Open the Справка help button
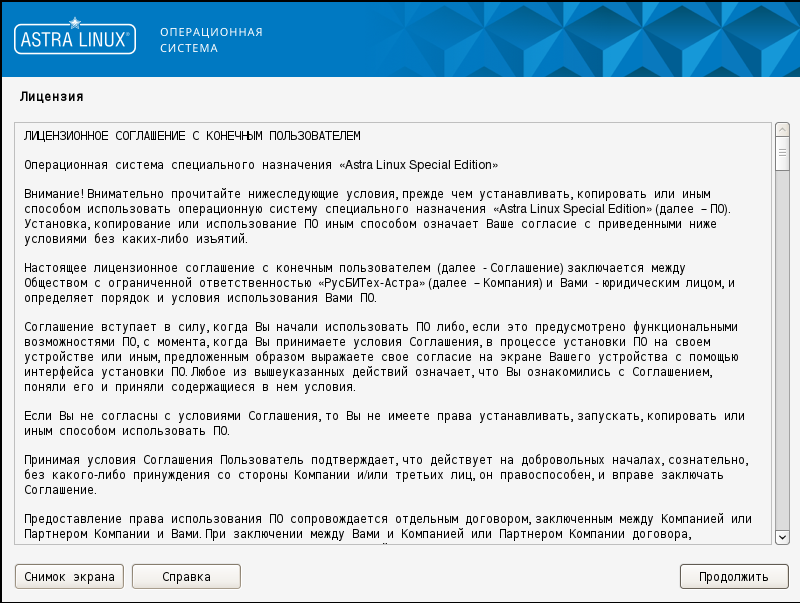This screenshot has height=603, width=800. [x=186, y=576]
